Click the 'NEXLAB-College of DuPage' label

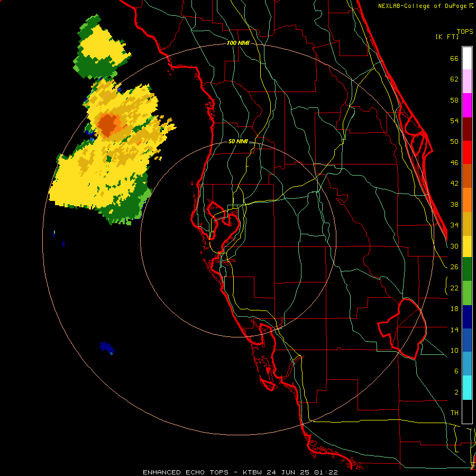click(423, 6)
